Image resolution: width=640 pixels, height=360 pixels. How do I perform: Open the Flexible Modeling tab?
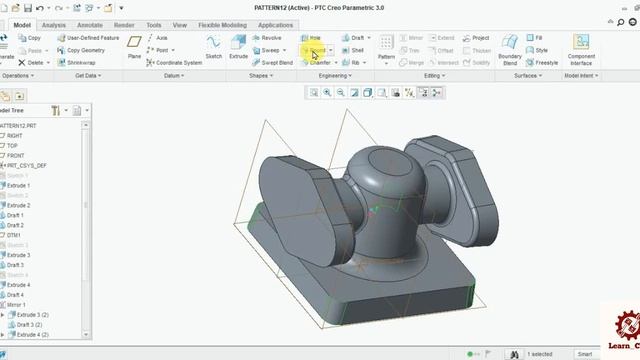coord(222,25)
